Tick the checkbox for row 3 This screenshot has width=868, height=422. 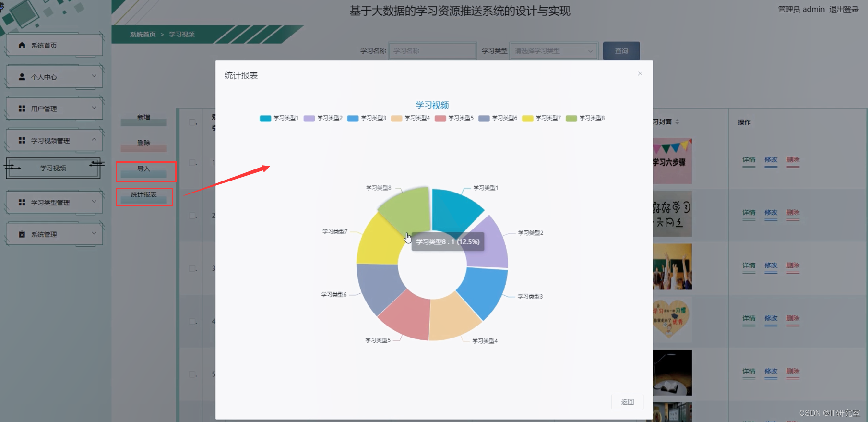point(192,268)
